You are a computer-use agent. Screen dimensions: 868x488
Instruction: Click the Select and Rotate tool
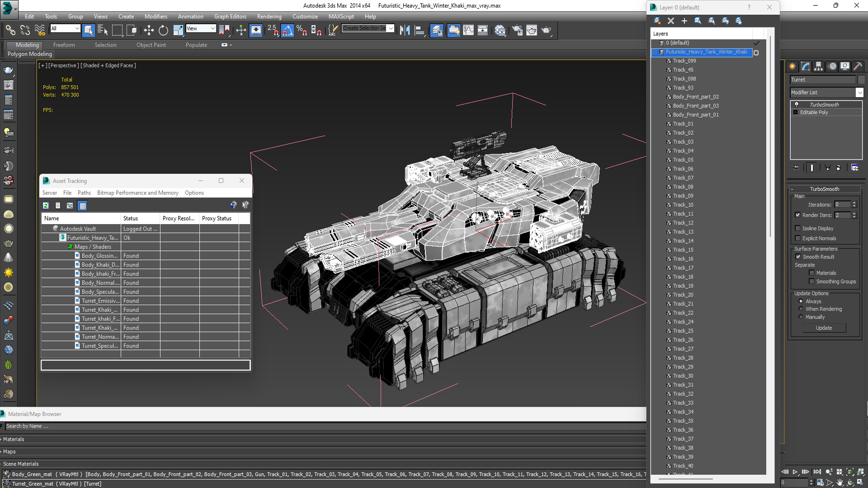tap(163, 30)
